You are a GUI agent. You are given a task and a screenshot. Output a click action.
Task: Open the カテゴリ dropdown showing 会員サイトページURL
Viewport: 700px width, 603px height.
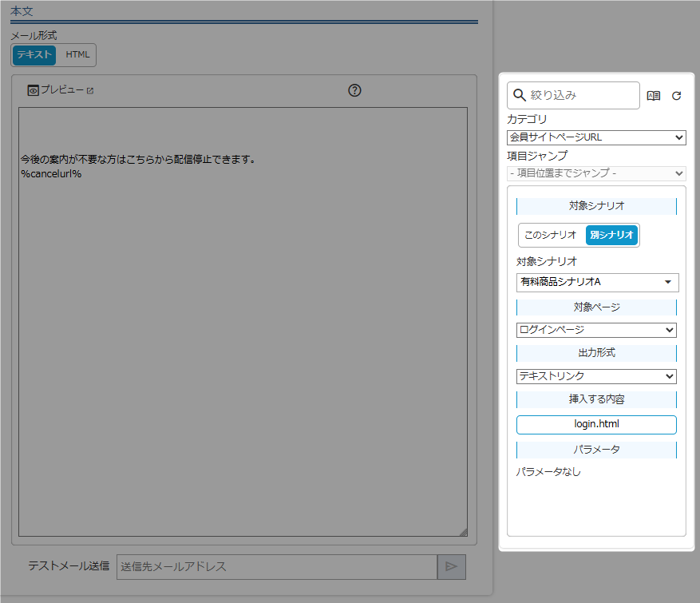(597, 137)
